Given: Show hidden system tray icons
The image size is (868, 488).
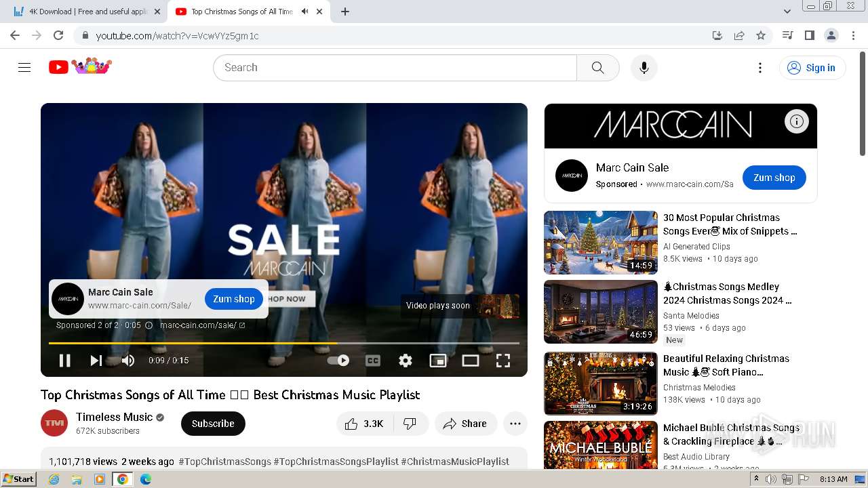Looking at the screenshot, I should [756, 479].
